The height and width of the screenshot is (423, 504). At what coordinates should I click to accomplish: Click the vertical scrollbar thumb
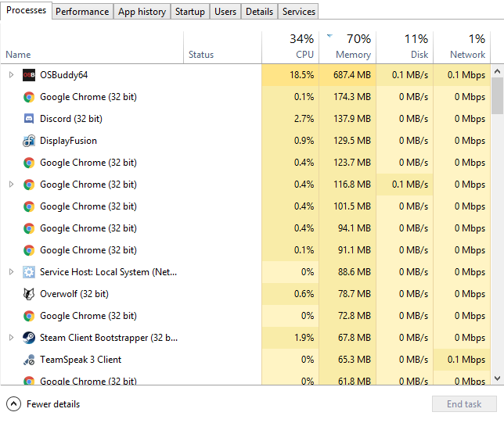click(497, 95)
